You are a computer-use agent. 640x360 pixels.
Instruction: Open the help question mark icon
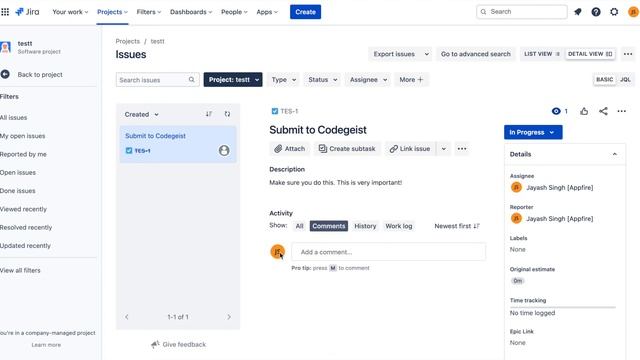(596, 12)
